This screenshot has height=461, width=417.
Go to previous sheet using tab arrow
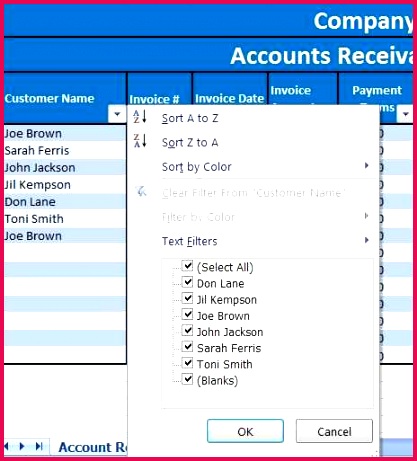tap(7, 446)
